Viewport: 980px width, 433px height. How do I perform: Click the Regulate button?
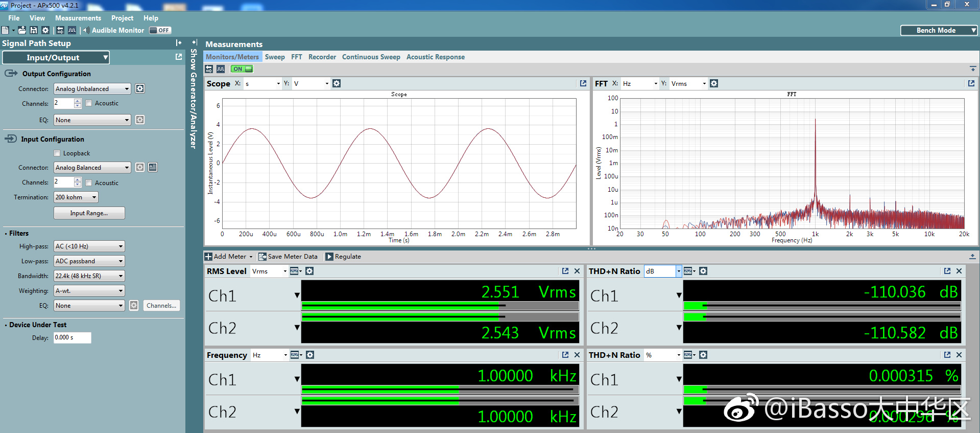[x=343, y=256]
